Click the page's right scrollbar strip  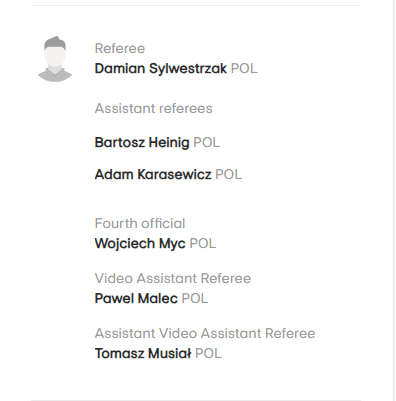click(x=395, y=200)
